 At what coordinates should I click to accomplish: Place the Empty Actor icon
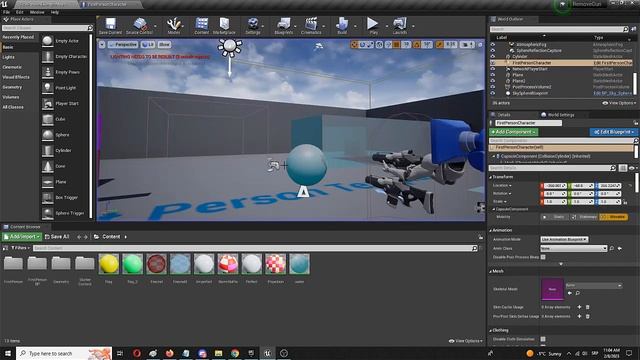pyautogui.click(x=48, y=41)
